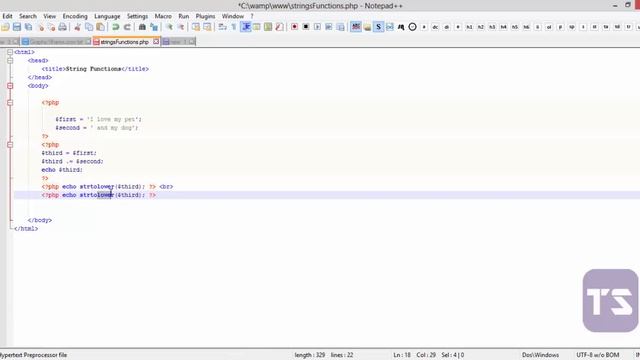640x360 pixels.
Task: Click the UTF-8 w/o BOM status entry
Action: [x=598, y=355]
